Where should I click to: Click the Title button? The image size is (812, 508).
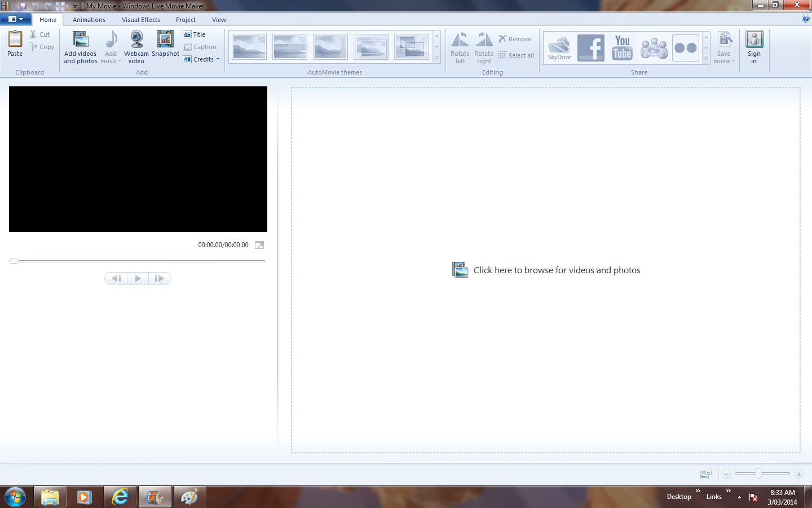(x=195, y=34)
